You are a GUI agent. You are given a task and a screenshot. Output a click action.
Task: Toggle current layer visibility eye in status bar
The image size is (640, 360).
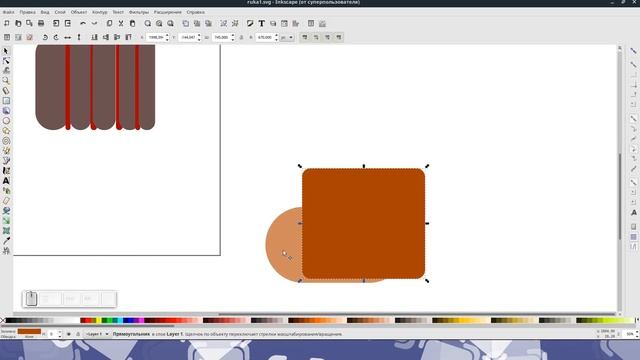69,334
